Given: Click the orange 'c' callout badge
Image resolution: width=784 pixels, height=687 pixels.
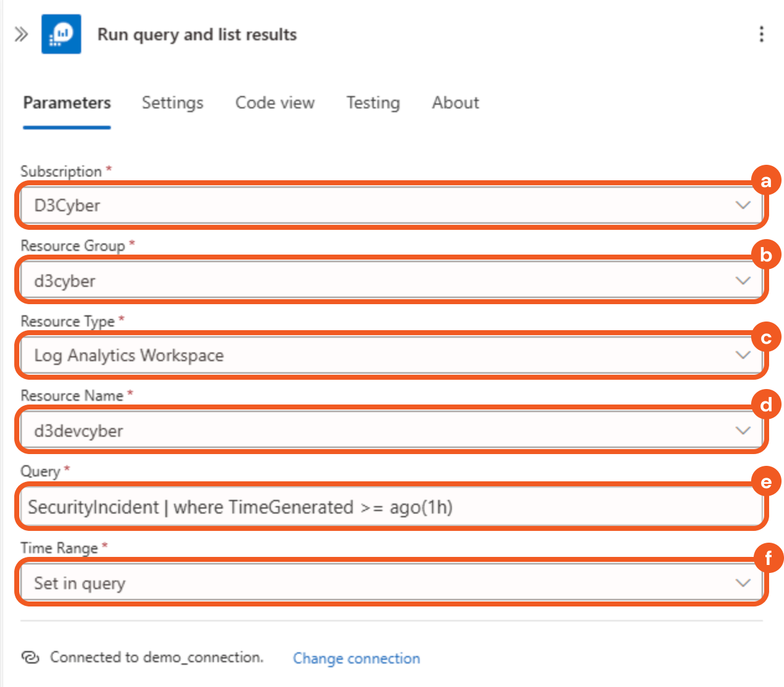Looking at the screenshot, I should tap(766, 338).
